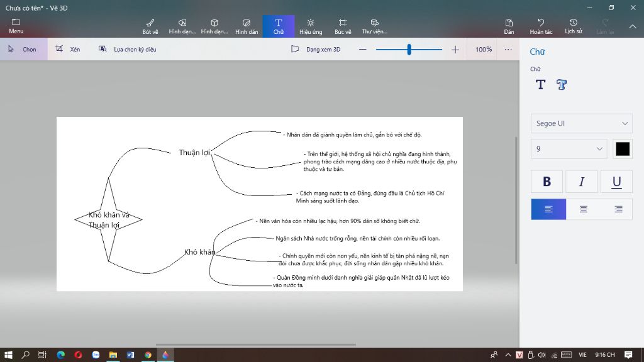The height and width of the screenshot is (362, 644).
Task: Collapse the top toolbar with chevron
Action: pos(633,26)
